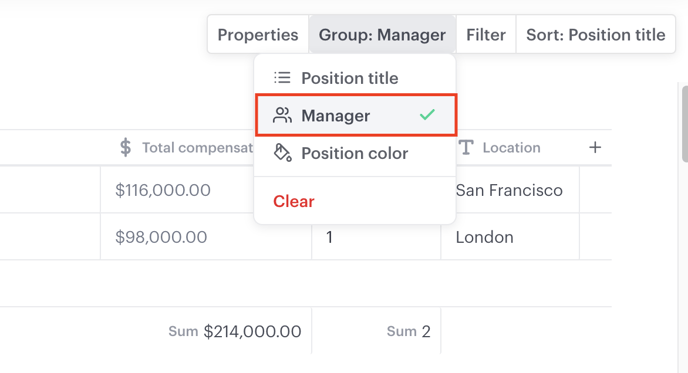Click the paint bucket icon for Position color

283,153
